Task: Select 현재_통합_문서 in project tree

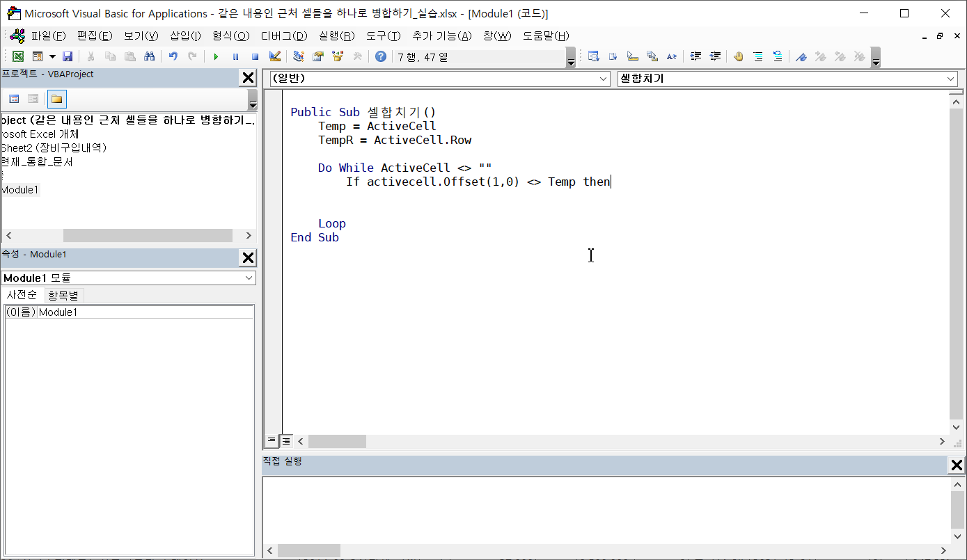Action: 37,162
